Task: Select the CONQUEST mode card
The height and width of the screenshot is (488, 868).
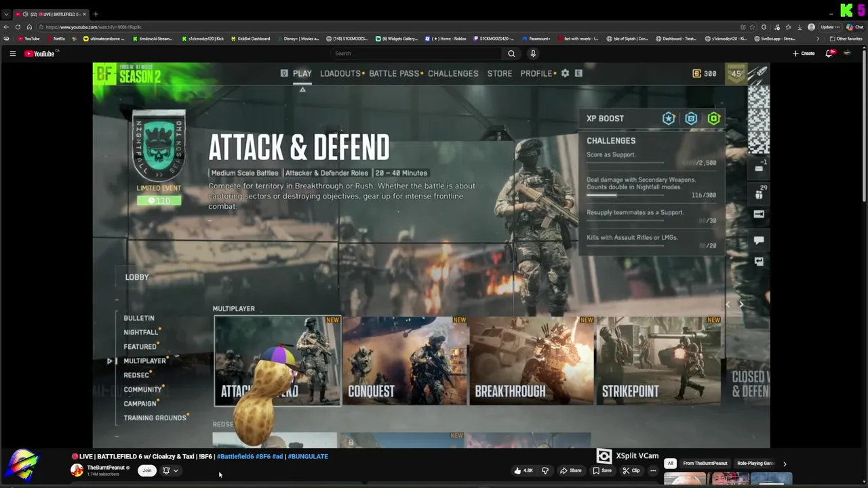Action: point(405,361)
